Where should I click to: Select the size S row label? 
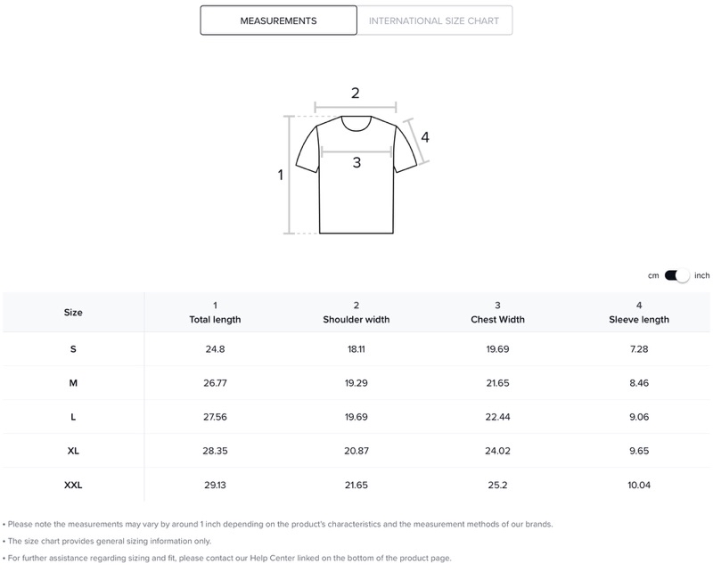coord(73,349)
